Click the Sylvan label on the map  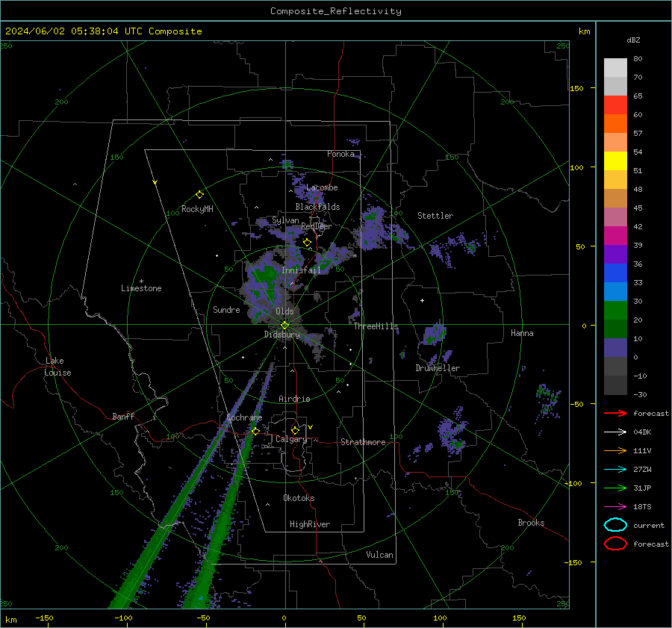pos(285,220)
